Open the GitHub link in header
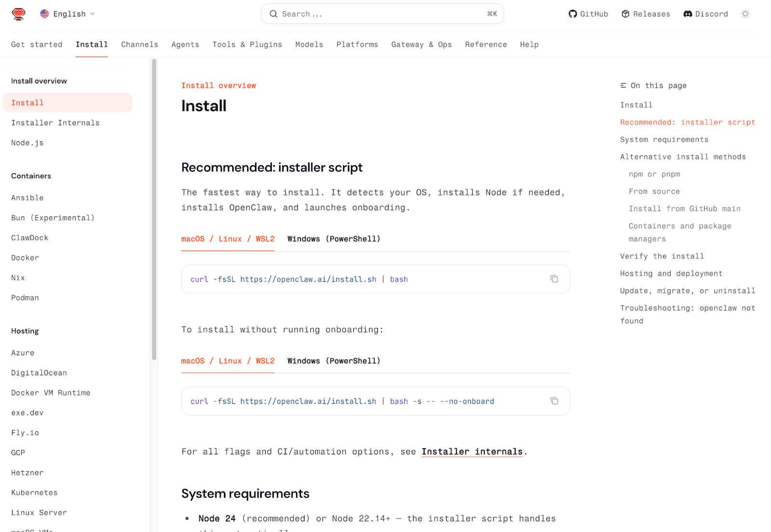771x532 pixels. pyautogui.click(x=588, y=14)
